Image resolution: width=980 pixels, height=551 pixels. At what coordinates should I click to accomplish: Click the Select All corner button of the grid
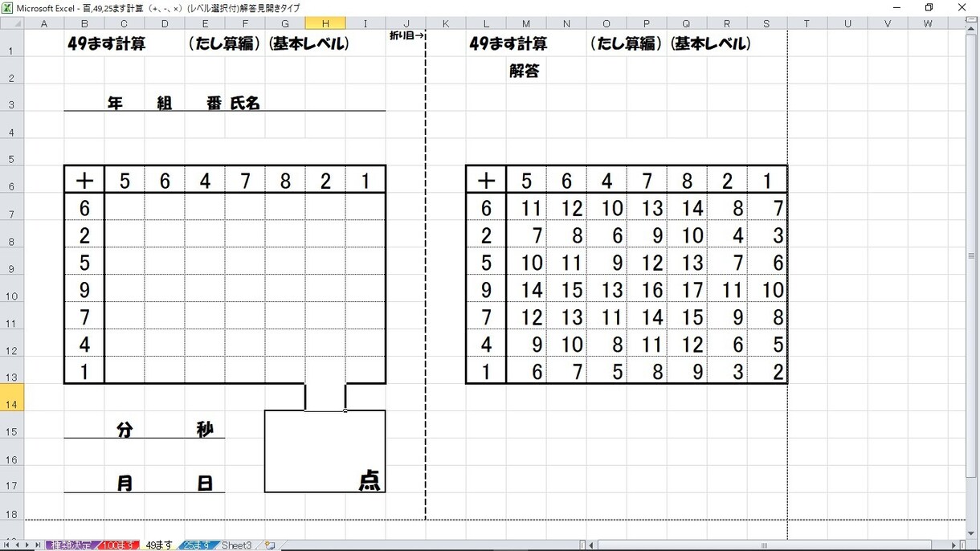(12, 23)
